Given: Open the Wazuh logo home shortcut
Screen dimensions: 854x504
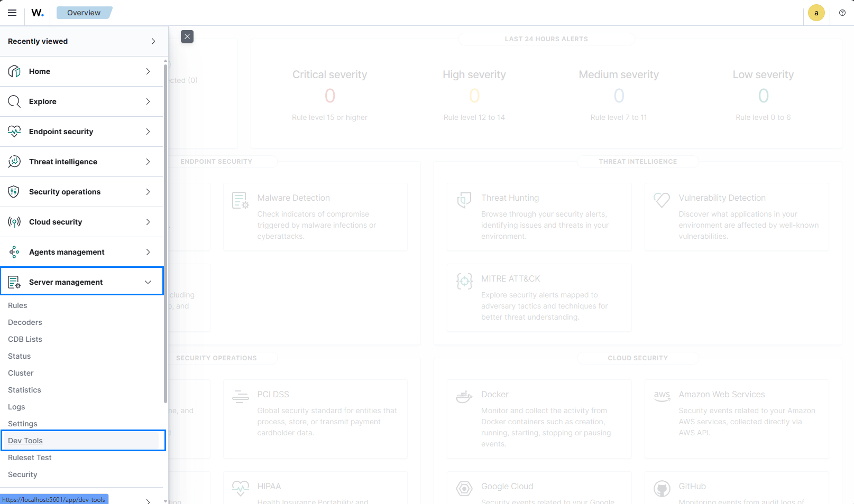Looking at the screenshot, I should coord(36,13).
